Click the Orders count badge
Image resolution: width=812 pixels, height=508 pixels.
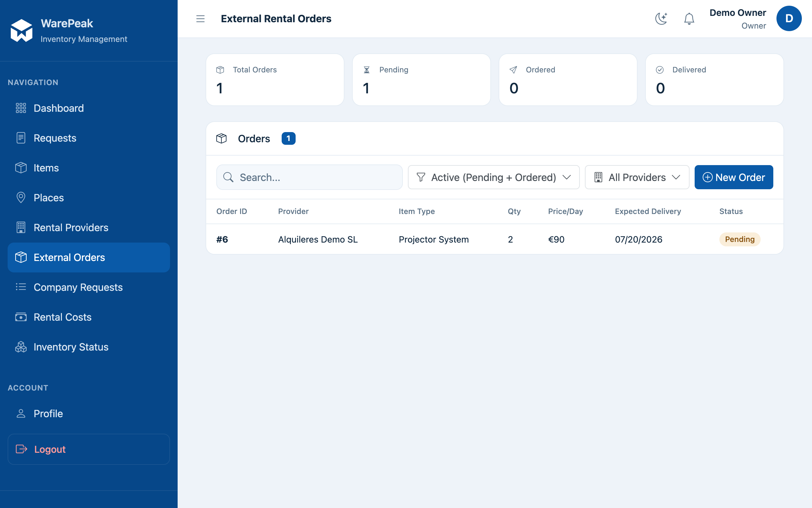coord(288,138)
